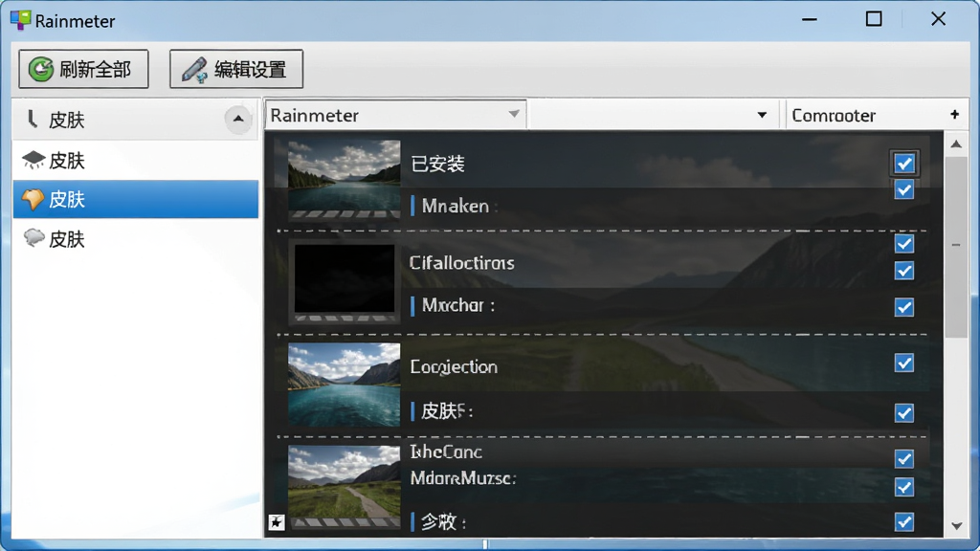Open the Rainmeter dropdown
The image size is (980, 551).
pyautogui.click(x=395, y=115)
